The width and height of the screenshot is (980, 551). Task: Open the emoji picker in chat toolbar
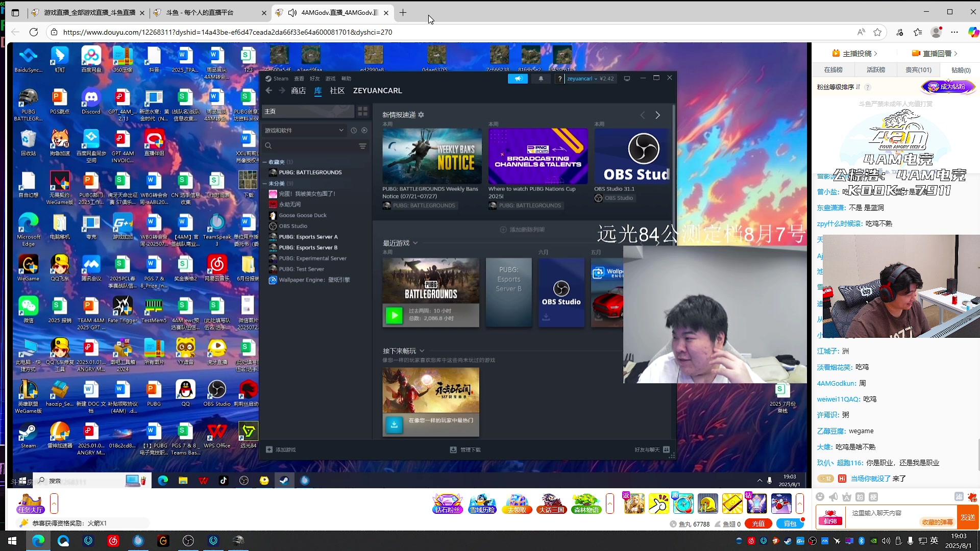[820, 497]
